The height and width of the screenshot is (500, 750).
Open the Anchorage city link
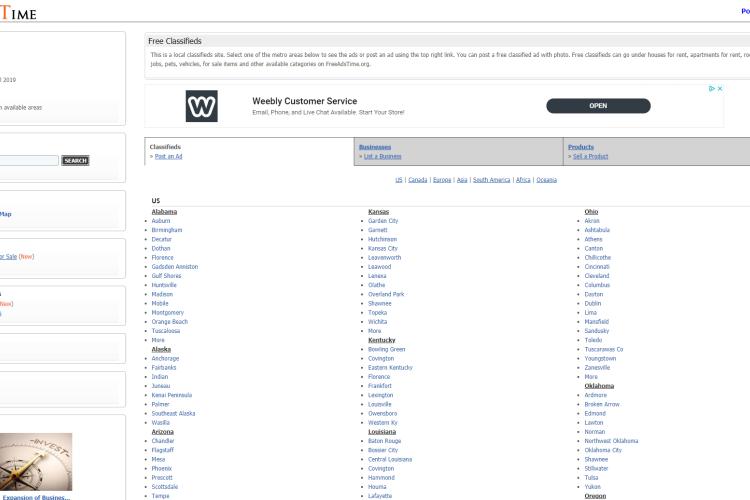(x=165, y=358)
